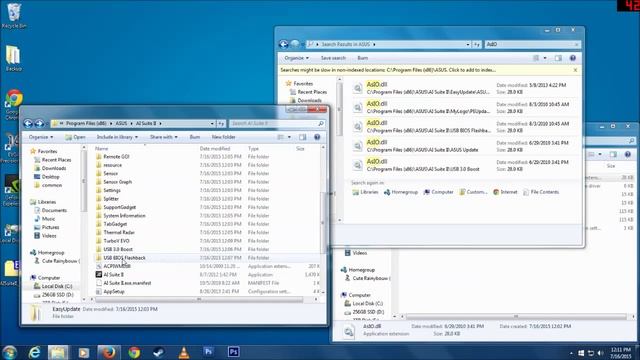Open the Recycle Bin desktop icon
The width and height of the screenshot is (640, 360).
[13, 16]
